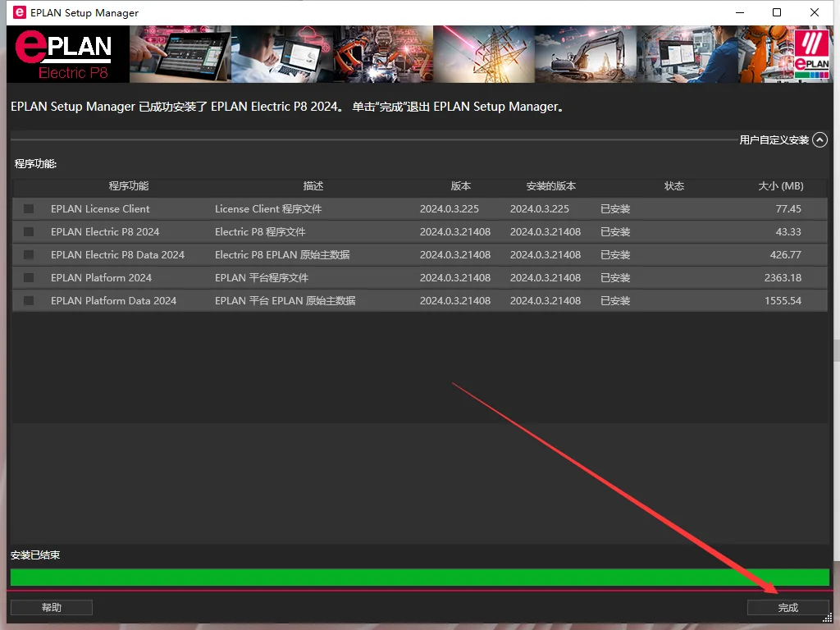Click the 程序功能 column header
840x630 pixels.
[x=129, y=186]
